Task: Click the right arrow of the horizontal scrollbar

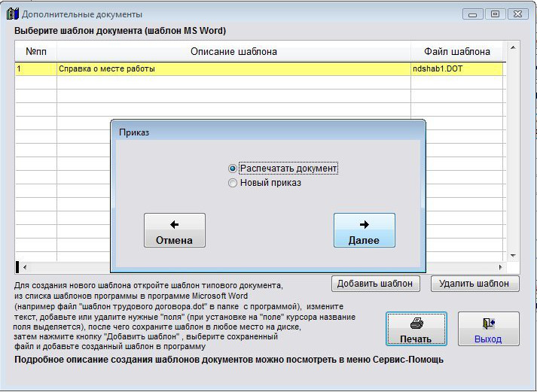Action: [x=500, y=267]
